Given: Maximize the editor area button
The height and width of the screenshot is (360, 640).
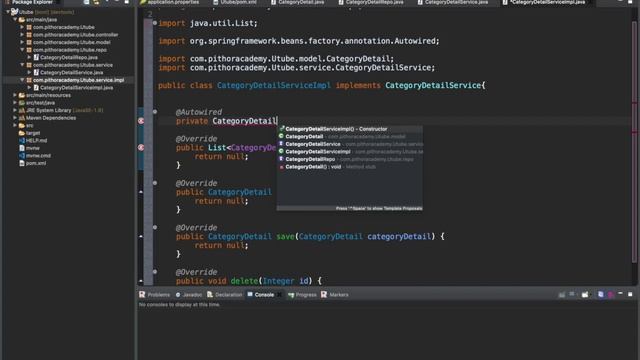Looking at the screenshot, I should 630,2.
